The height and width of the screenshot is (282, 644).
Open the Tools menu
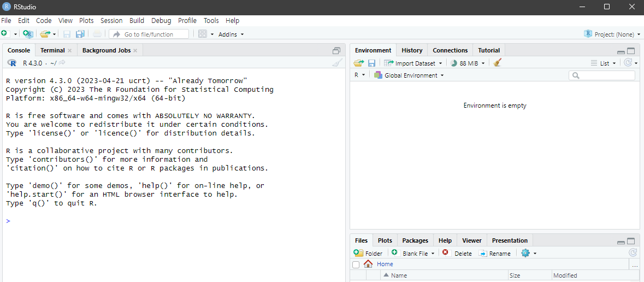[211, 21]
